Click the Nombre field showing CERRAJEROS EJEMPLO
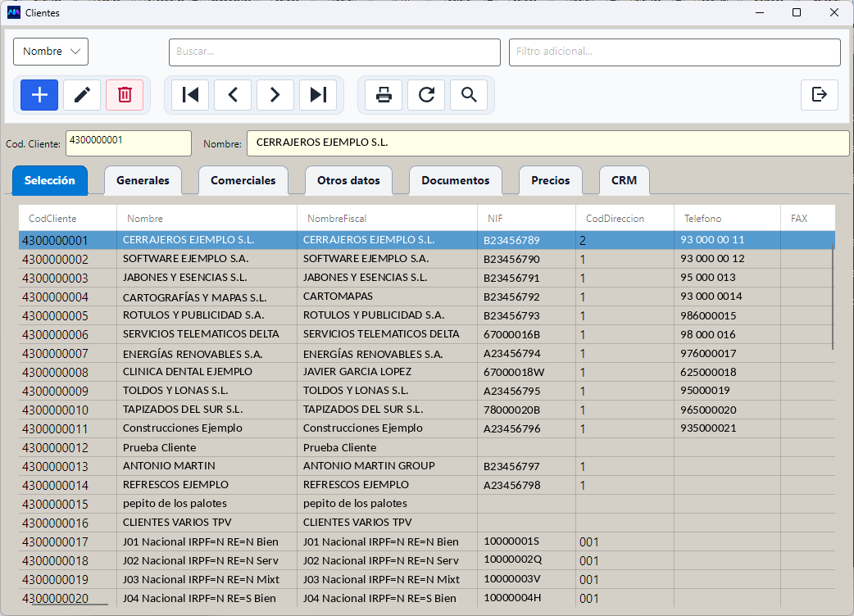Image resolution: width=854 pixels, height=616 pixels. [x=548, y=143]
